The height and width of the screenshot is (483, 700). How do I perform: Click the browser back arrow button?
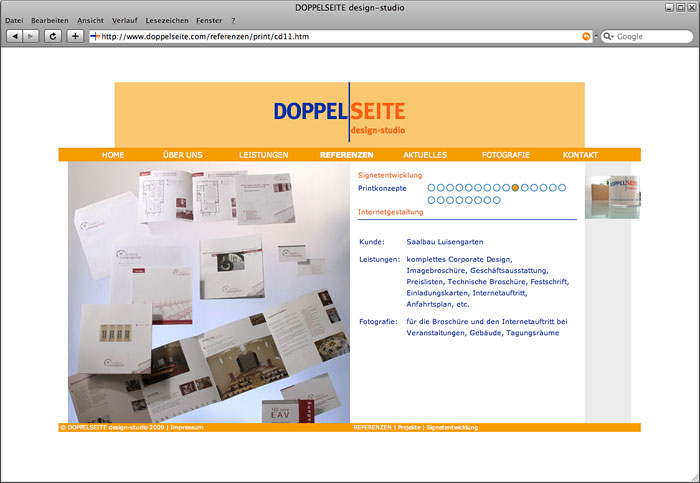(14, 36)
